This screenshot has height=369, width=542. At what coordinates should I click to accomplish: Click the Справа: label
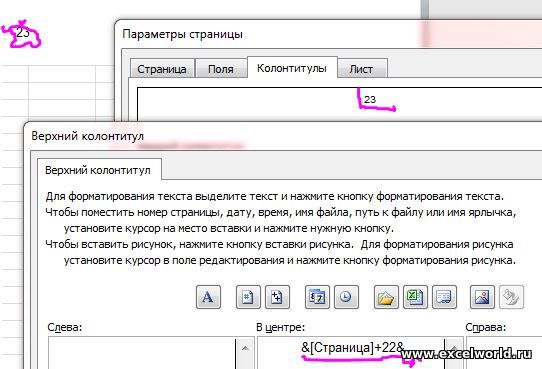pyautogui.click(x=486, y=327)
